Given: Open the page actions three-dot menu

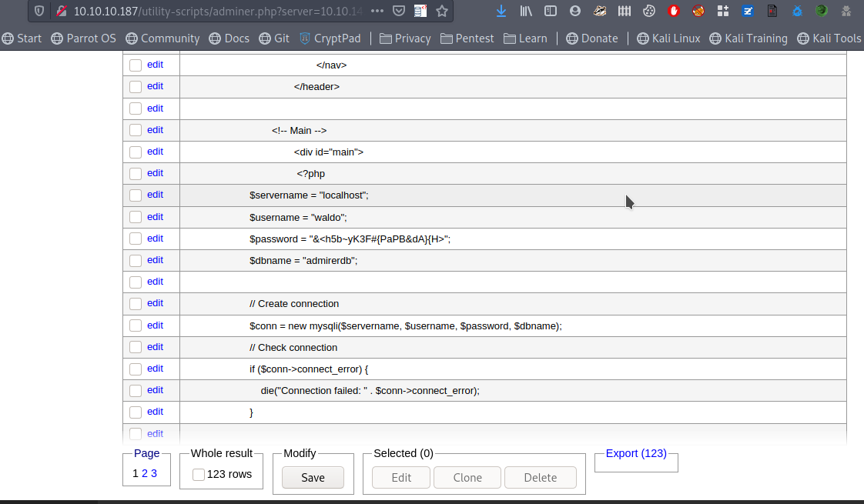Looking at the screenshot, I should (x=377, y=11).
